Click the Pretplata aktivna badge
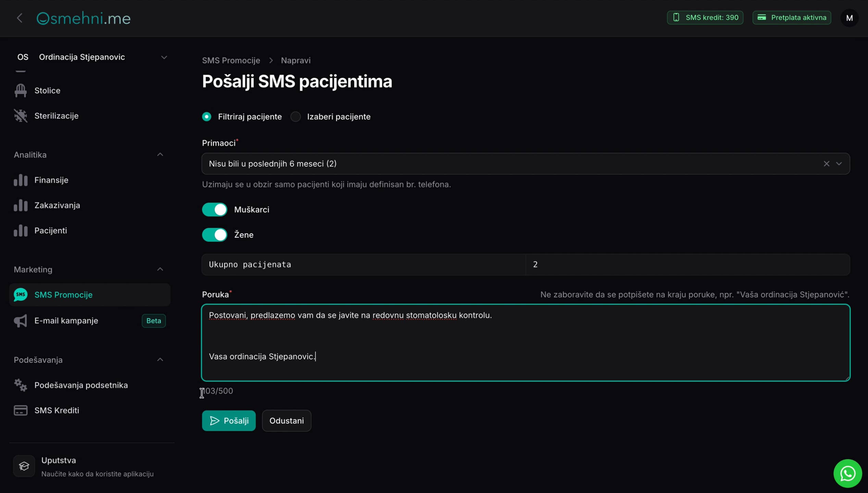This screenshot has height=493, width=868. coord(792,17)
